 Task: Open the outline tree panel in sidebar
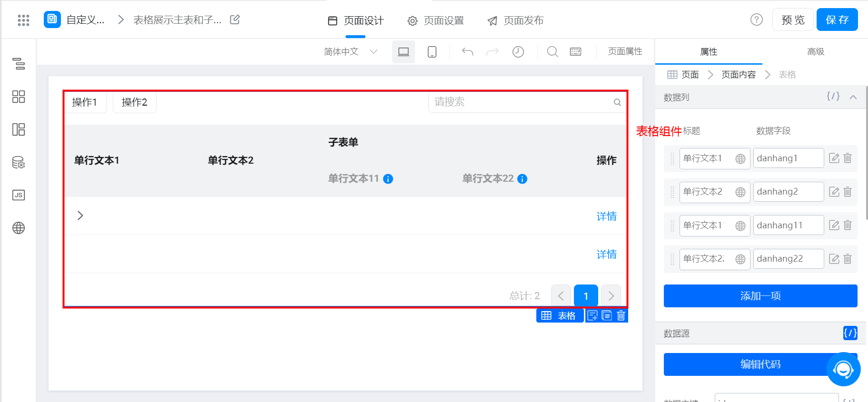coord(19,63)
